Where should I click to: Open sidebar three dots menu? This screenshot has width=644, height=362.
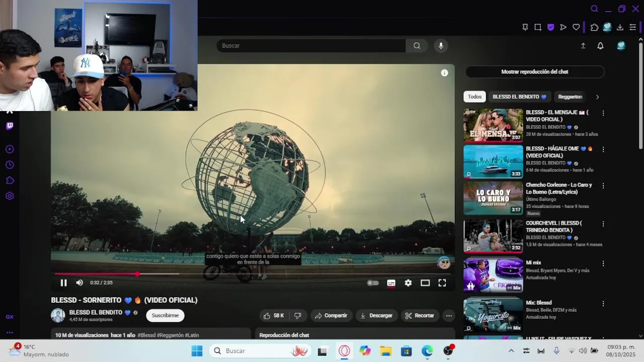coord(10,332)
